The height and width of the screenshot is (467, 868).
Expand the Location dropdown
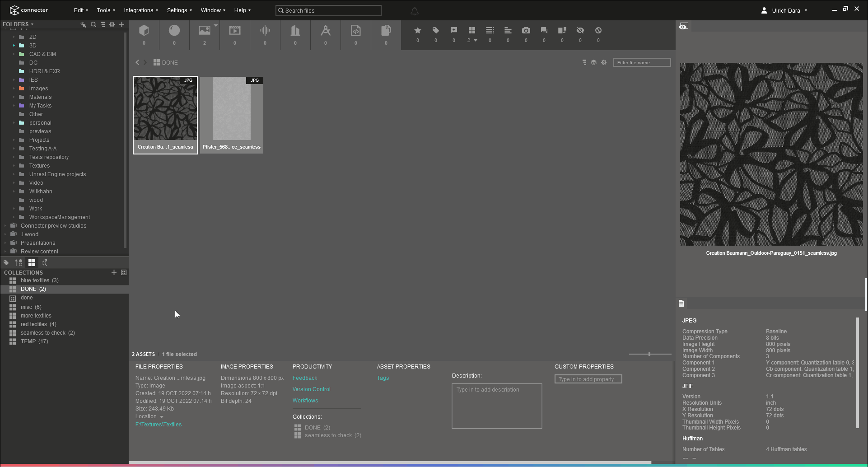[x=162, y=417]
